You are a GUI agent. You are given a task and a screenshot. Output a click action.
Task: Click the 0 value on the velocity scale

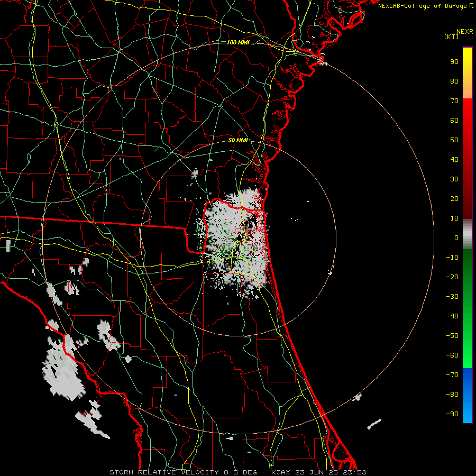click(456, 237)
